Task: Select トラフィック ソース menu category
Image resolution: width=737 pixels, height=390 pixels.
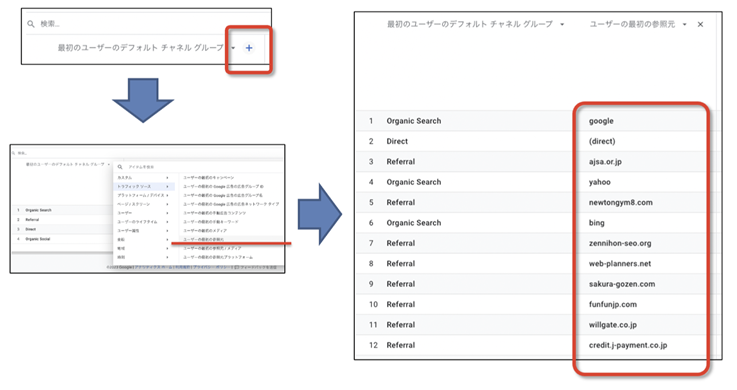Action: pyautogui.click(x=143, y=187)
